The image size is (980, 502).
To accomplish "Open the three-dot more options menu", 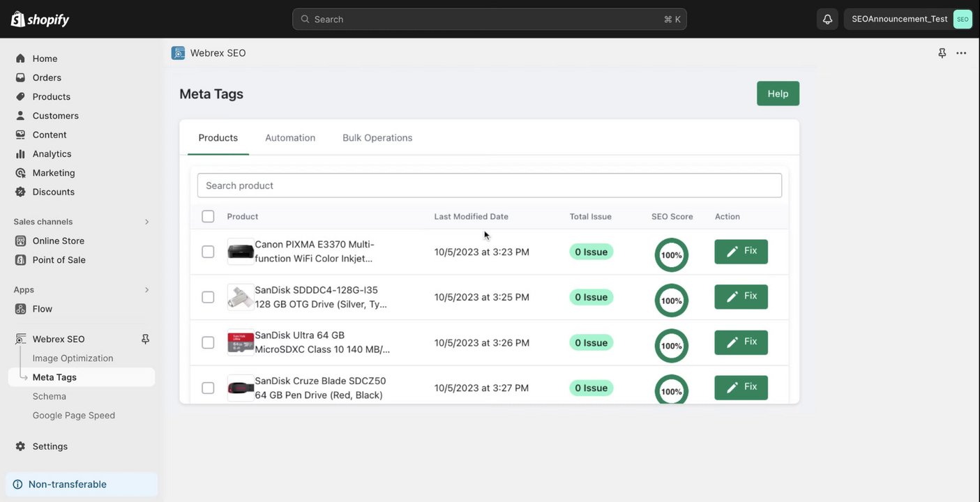I will pos(961,53).
